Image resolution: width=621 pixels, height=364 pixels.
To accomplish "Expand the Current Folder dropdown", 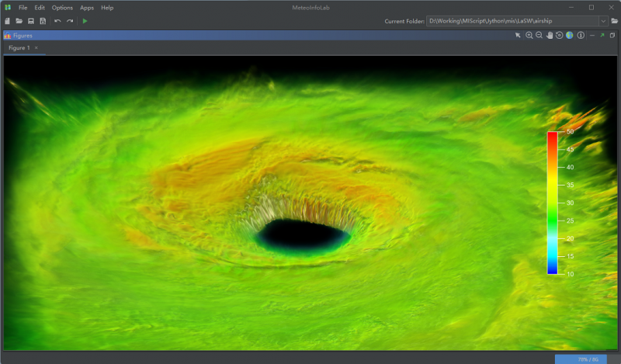I will 603,21.
